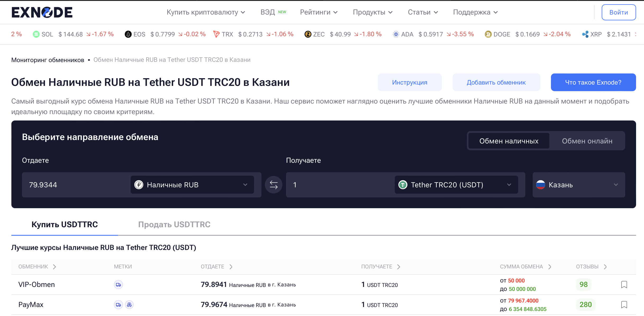Open the Казань city dropdown
Viewport: 644px width, 316px height.
[x=578, y=185]
